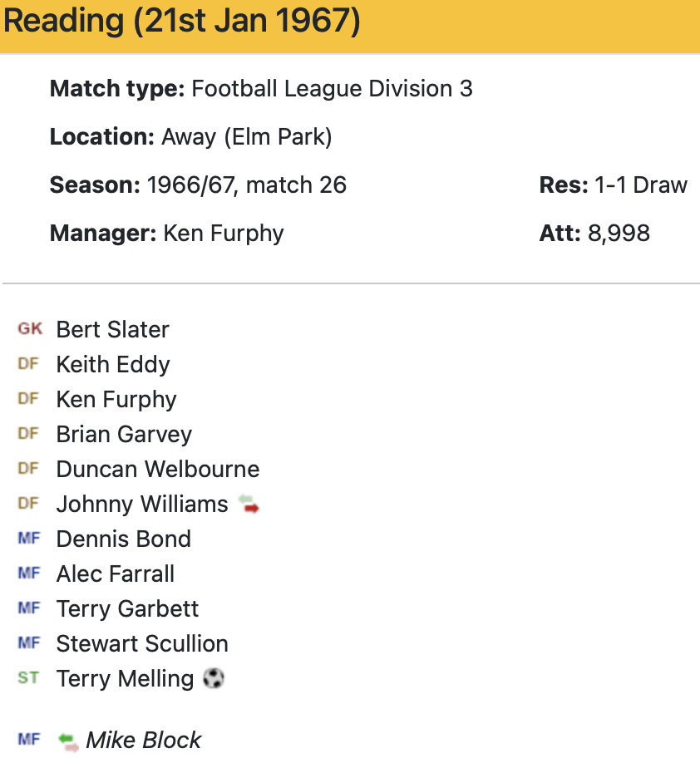This screenshot has height=768, width=700.
Task: Click the DF badge beside Keith Eddy
Action: pos(28,364)
